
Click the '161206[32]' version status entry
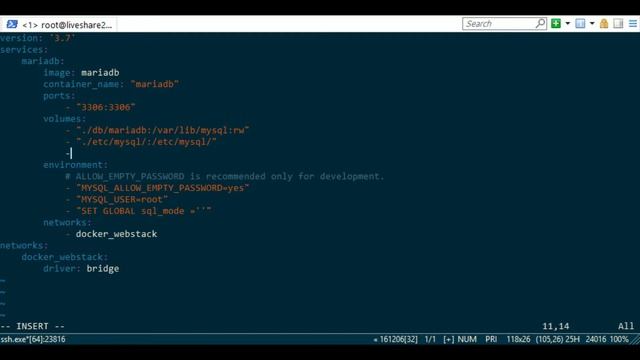[398, 339]
